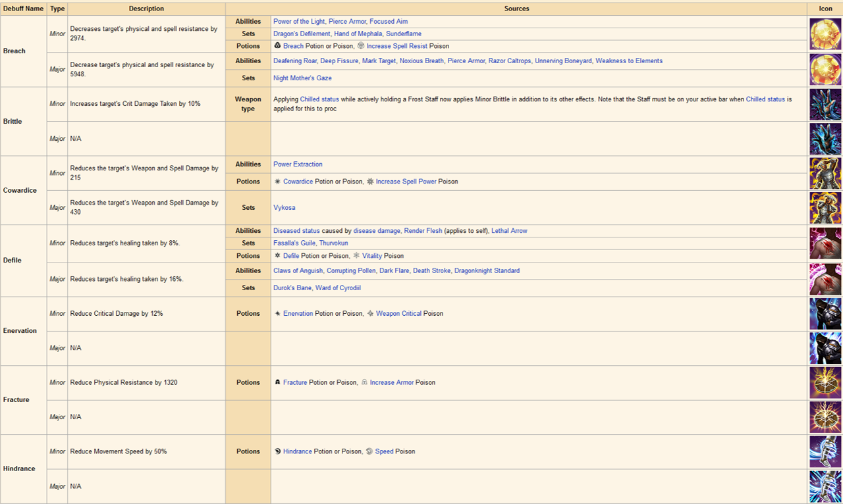Screen dimensions: 843x504
Task: Open the Fasalla's Guile set link
Action: [294, 243]
